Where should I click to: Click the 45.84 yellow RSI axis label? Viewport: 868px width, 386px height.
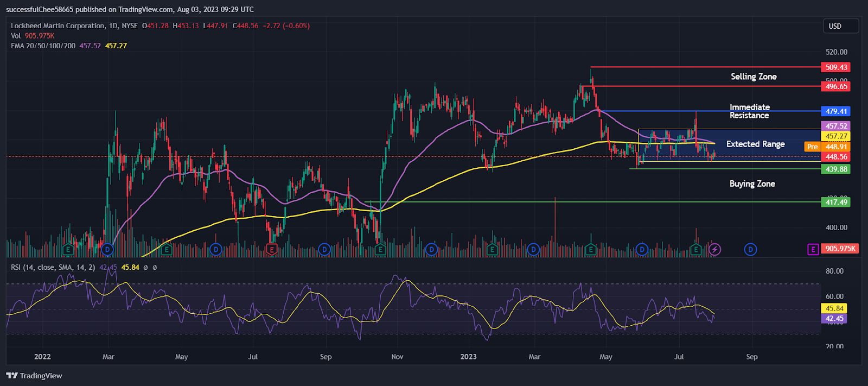[x=835, y=308]
